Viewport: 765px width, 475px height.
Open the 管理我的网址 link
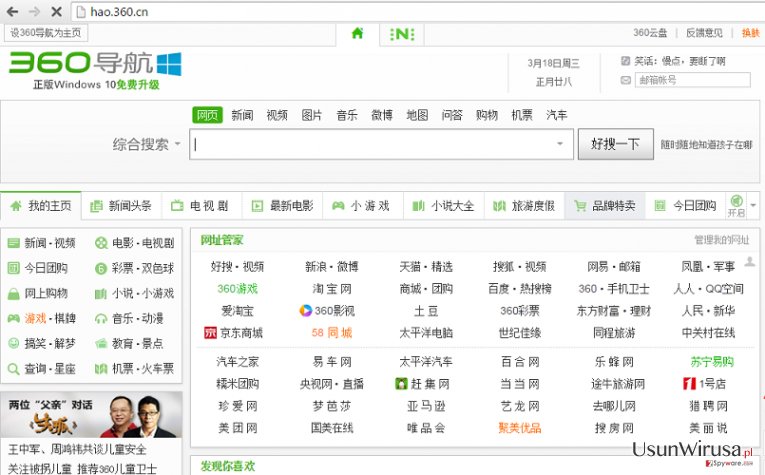pos(722,239)
